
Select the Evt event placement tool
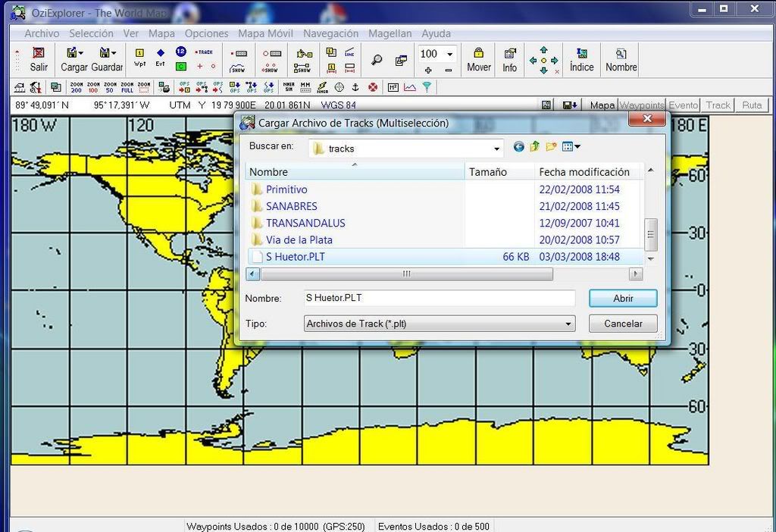coord(161,58)
